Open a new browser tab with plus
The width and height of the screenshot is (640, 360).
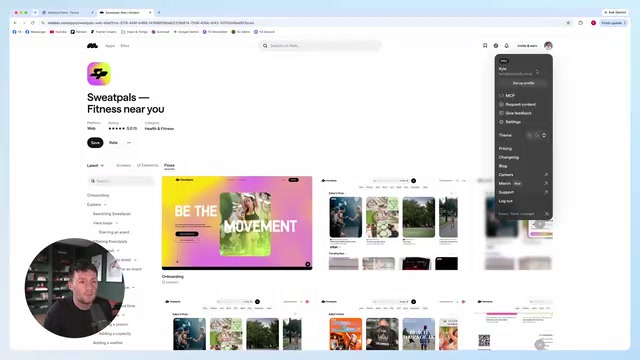tap(159, 13)
